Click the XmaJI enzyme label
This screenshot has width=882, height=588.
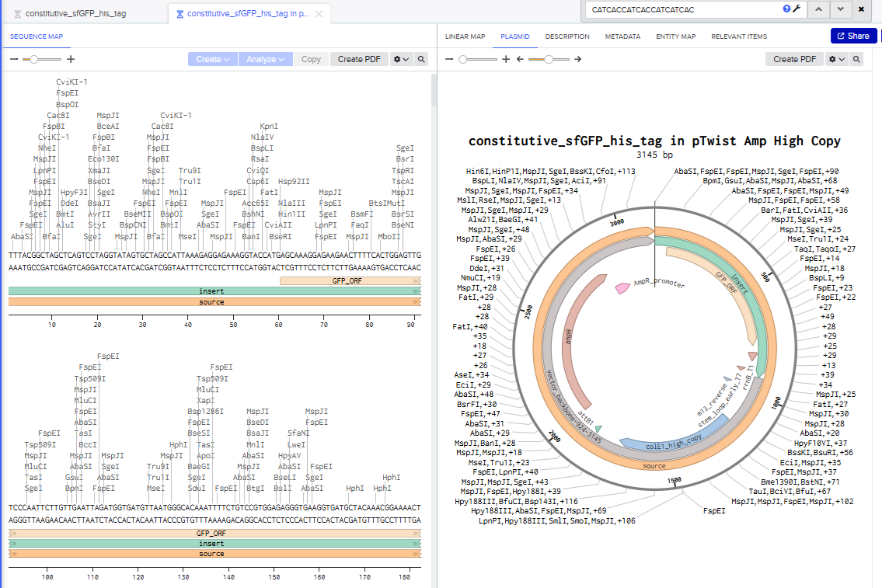(x=99, y=170)
